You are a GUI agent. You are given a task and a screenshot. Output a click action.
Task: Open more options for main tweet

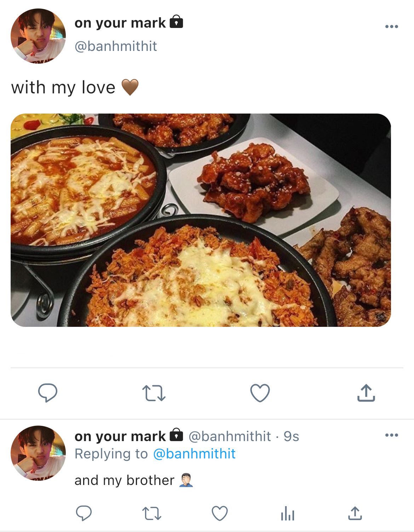click(x=392, y=27)
